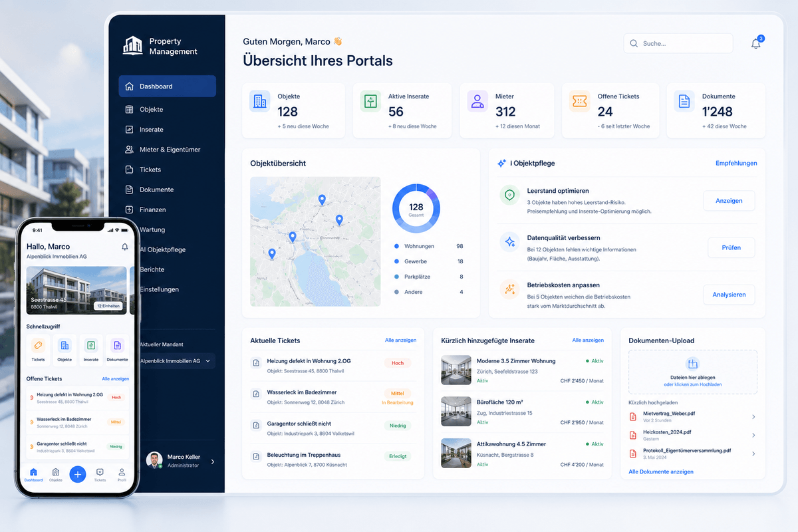
Task: Tap the Dokumente quick access icon on phone
Action: click(x=117, y=345)
